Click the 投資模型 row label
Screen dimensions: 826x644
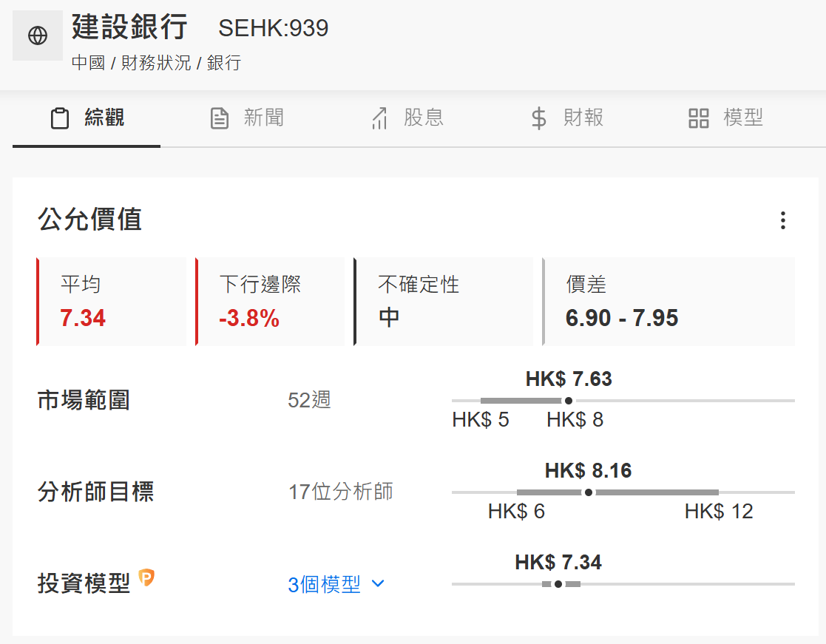click(x=84, y=583)
